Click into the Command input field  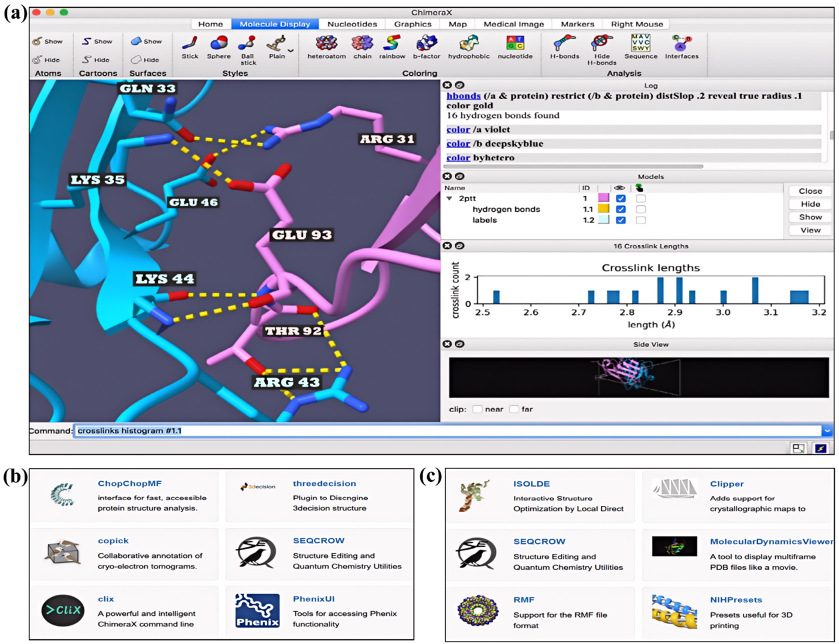pos(448,431)
